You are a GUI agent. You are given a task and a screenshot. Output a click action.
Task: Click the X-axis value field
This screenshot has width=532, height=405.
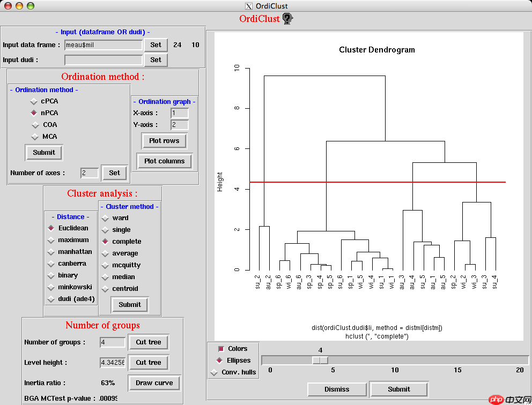coord(180,113)
